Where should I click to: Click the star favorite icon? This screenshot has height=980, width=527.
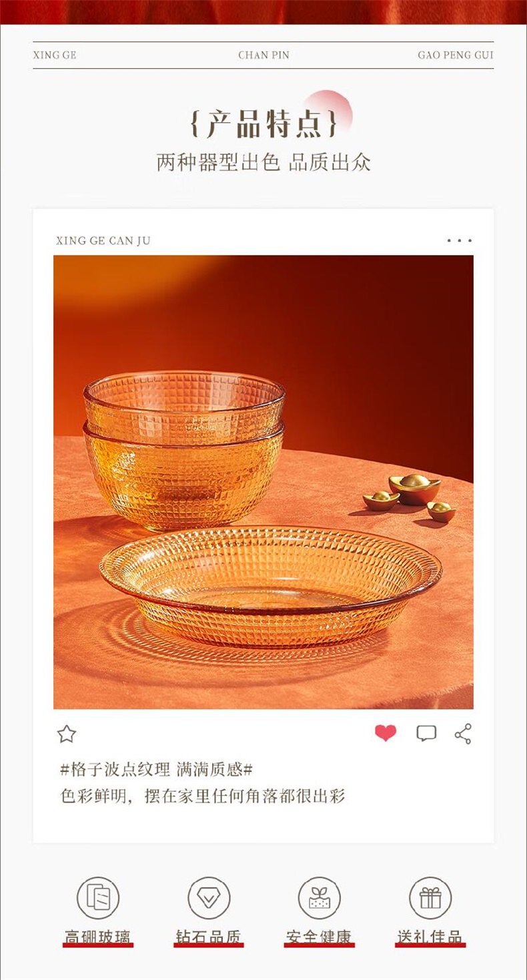(67, 734)
